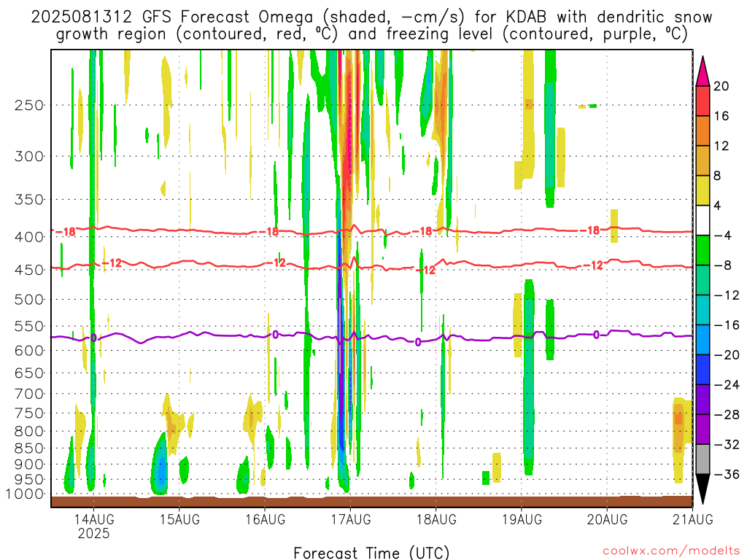The height and width of the screenshot is (560, 747).
Task: Select the colorbar tick label -20
Action: click(727, 355)
